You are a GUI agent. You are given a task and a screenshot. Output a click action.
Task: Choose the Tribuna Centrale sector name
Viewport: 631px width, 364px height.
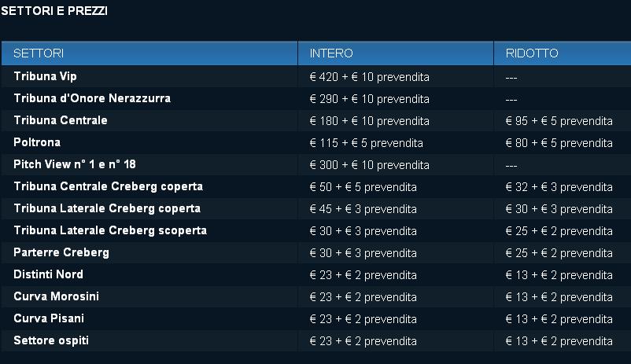[61, 120]
